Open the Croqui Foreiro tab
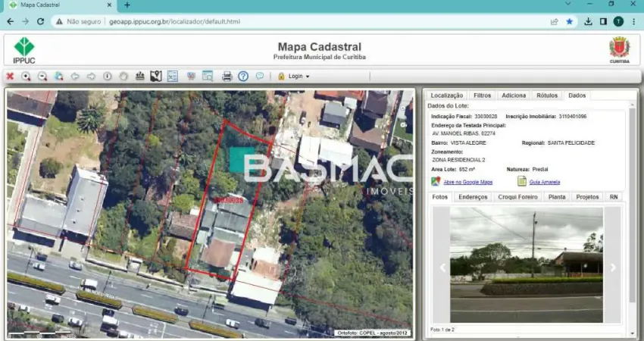Viewport: 644px width, 341px height. coord(517,197)
